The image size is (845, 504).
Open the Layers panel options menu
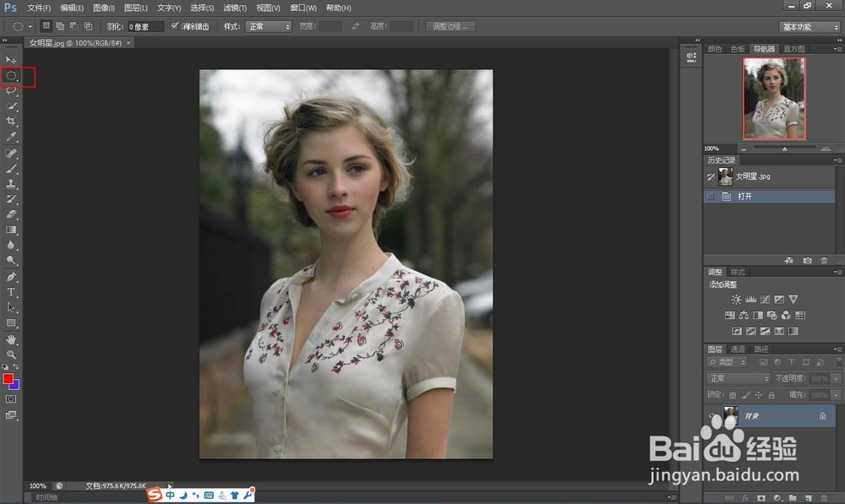[x=837, y=349]
